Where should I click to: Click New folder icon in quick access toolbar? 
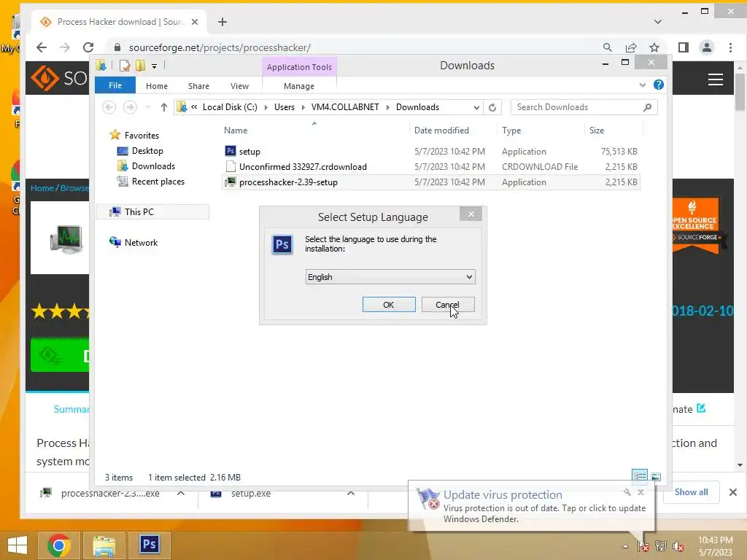[140, 66]
